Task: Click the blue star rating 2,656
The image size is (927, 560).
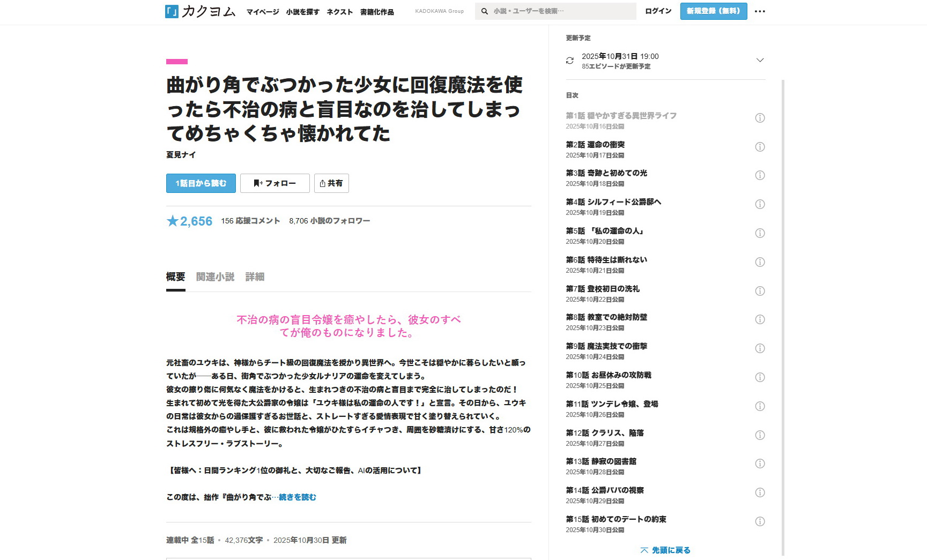Action: [189, 221]
